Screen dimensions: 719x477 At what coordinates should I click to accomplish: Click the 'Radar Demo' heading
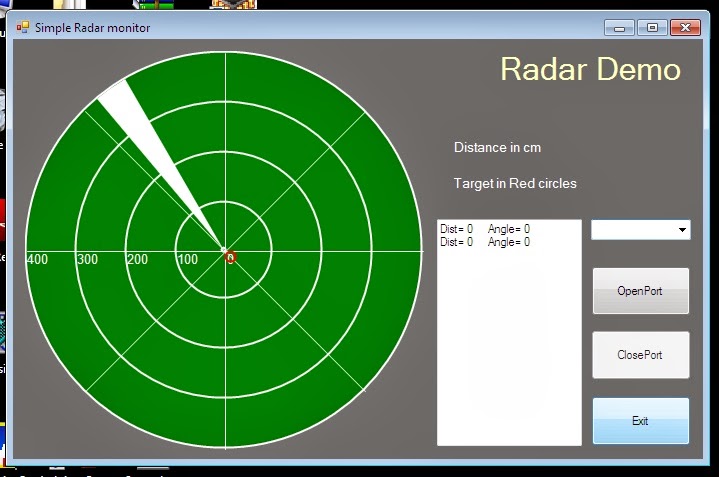[x=591, y=69]
